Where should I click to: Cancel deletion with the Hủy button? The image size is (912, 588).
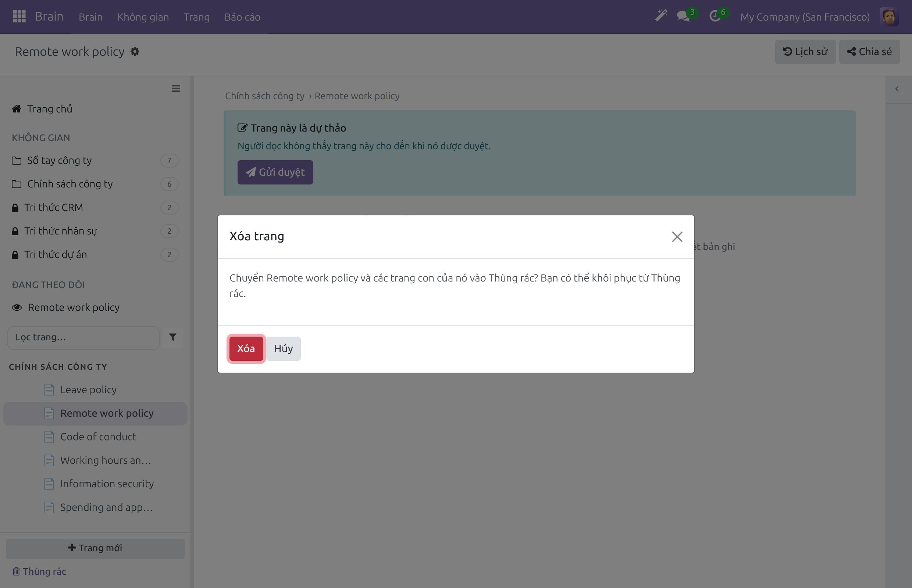click(x=284, y=349)
